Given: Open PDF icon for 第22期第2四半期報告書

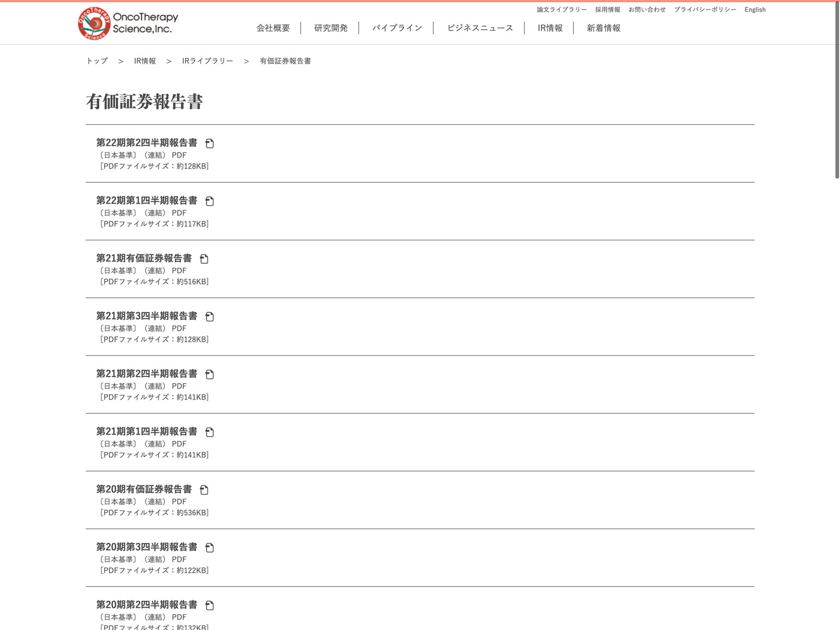Looking at the screenshot, I should coord(209,143).
